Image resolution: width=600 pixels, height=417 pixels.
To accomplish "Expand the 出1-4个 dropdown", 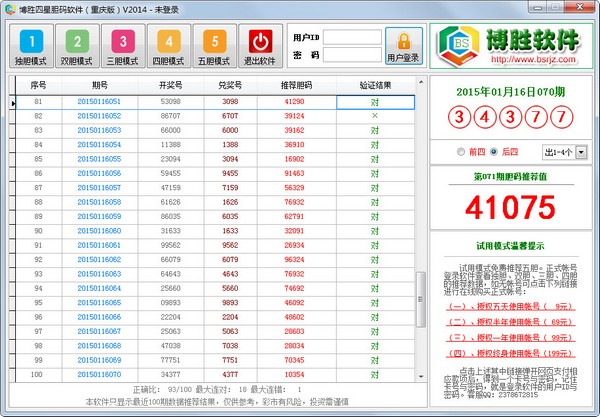I will point(581,152).
